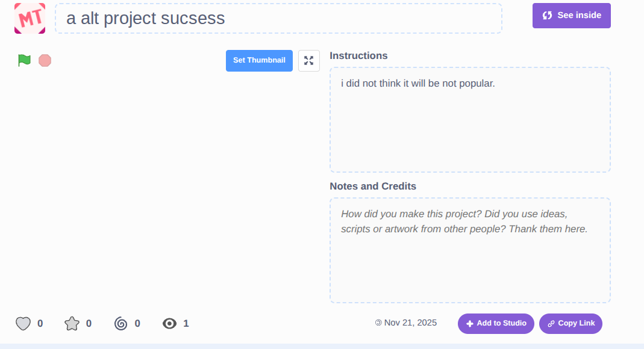Edit the project title field
Viewport: 644px width, 349px height.
click(278, 19)
